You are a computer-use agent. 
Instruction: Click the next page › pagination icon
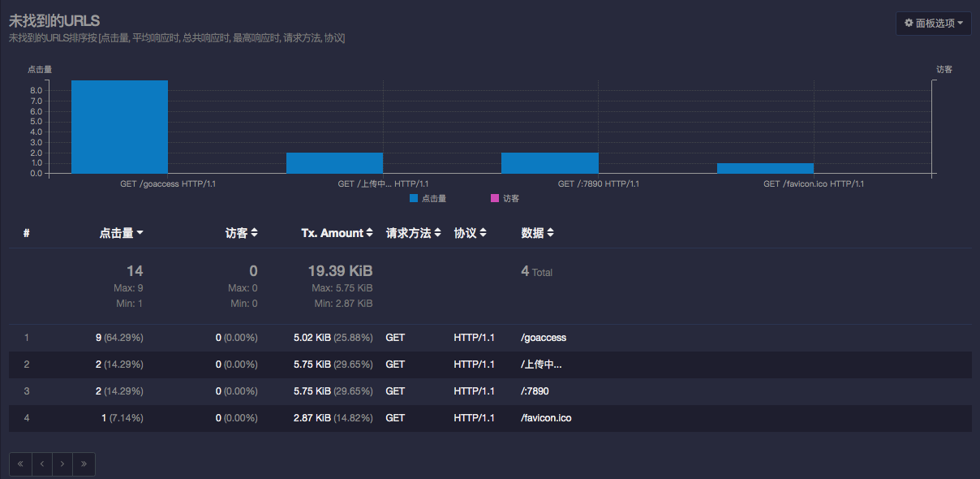(62, 464)
